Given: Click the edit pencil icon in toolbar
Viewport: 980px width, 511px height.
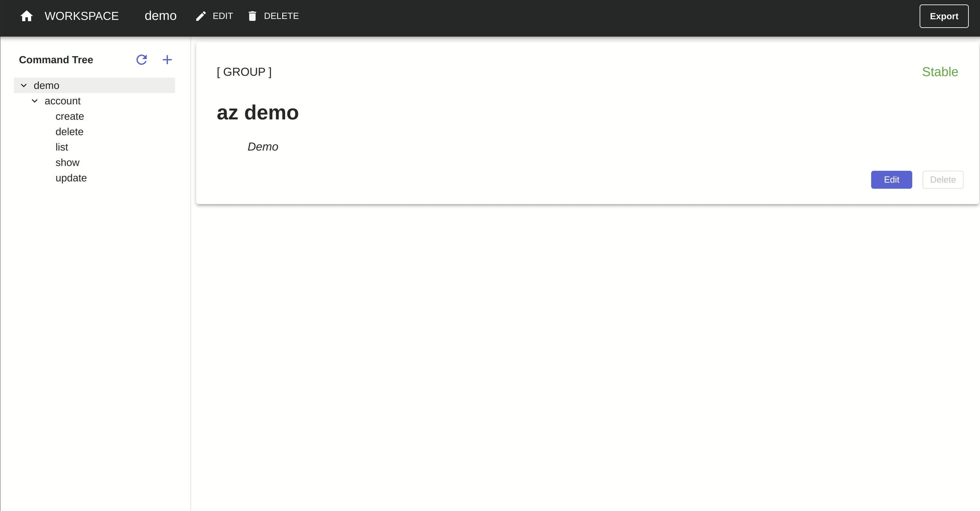Looking at the screenshot, I should pyautogui.click(x=202, y=16).
